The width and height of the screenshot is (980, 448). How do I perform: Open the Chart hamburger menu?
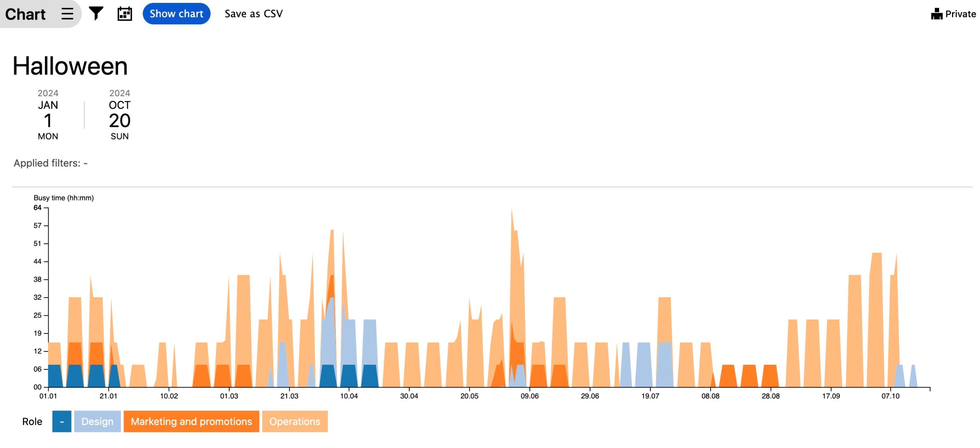click(x=67, y=14)
